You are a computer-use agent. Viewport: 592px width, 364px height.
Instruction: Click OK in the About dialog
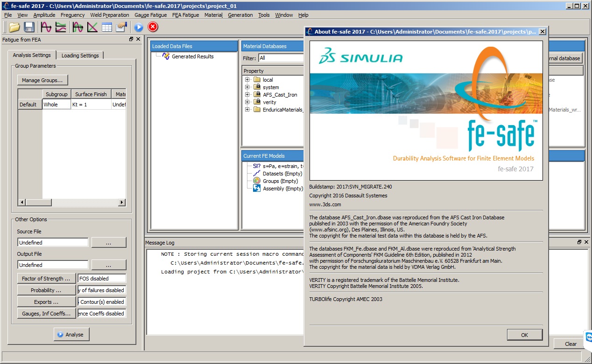(524, 335)
